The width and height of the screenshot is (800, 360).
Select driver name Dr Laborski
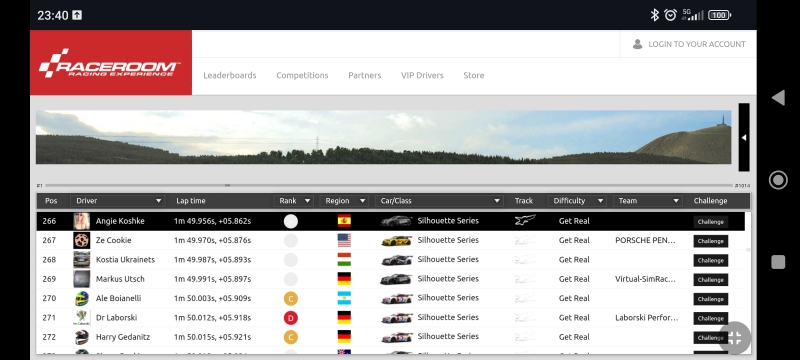116,317
